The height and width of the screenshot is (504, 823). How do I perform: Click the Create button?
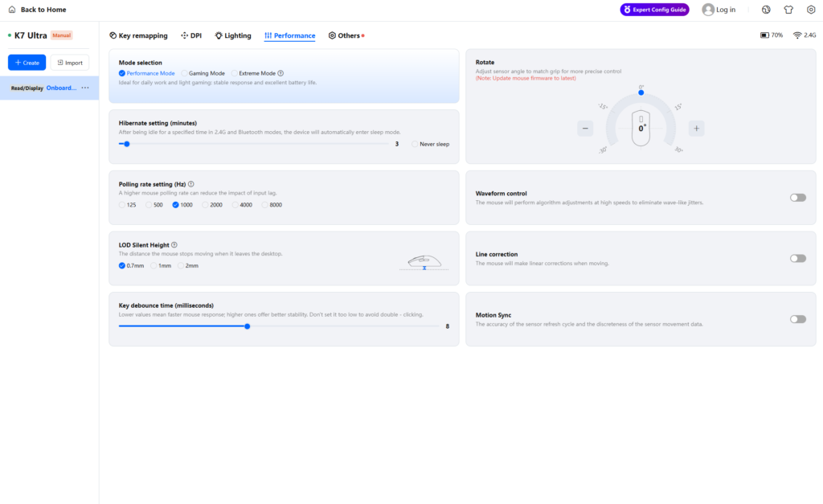click(x=27, y=63)
